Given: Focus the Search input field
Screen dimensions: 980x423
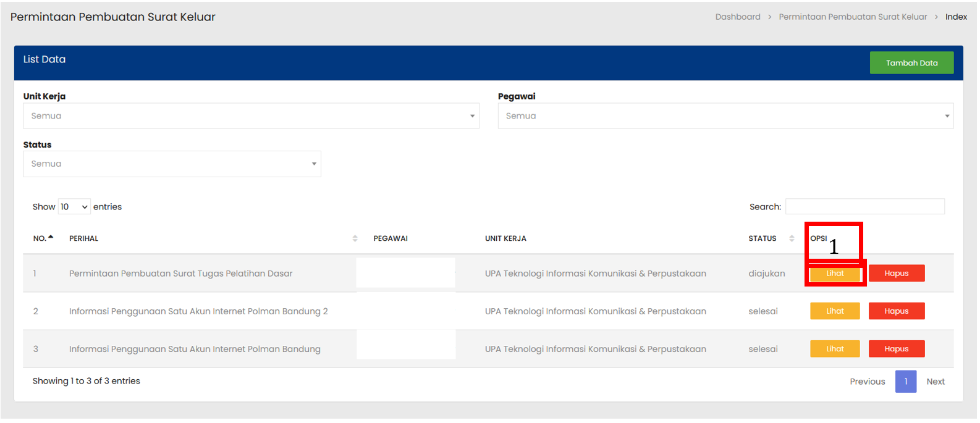Looking at the screenshot, I should 864,207.
